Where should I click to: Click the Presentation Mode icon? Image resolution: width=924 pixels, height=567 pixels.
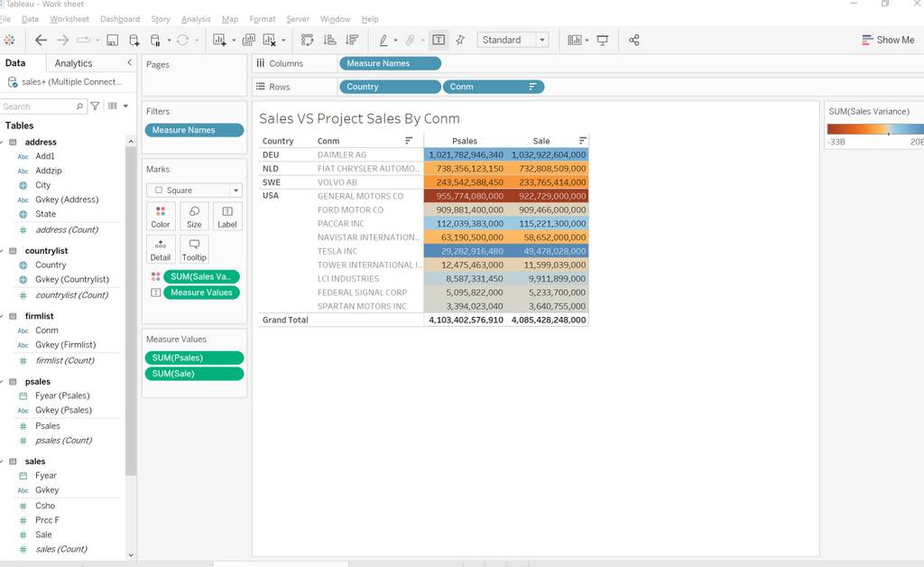coord(602,40)
